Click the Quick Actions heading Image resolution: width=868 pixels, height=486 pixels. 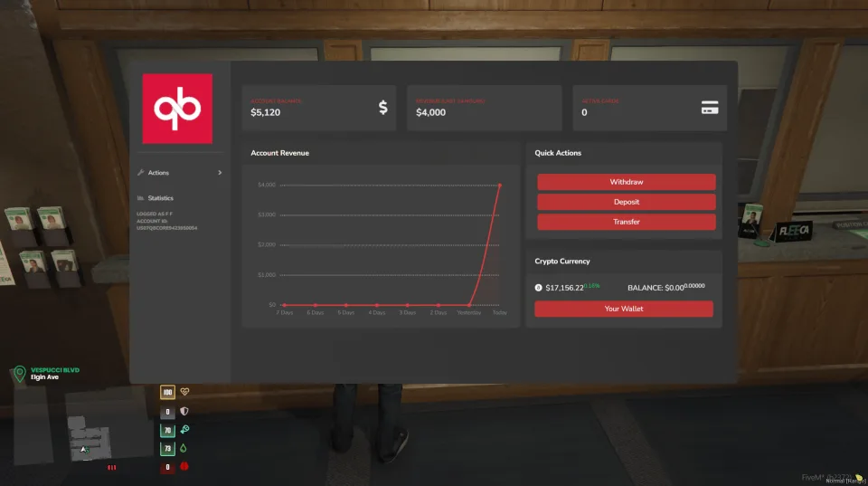(x=558, y=153)
